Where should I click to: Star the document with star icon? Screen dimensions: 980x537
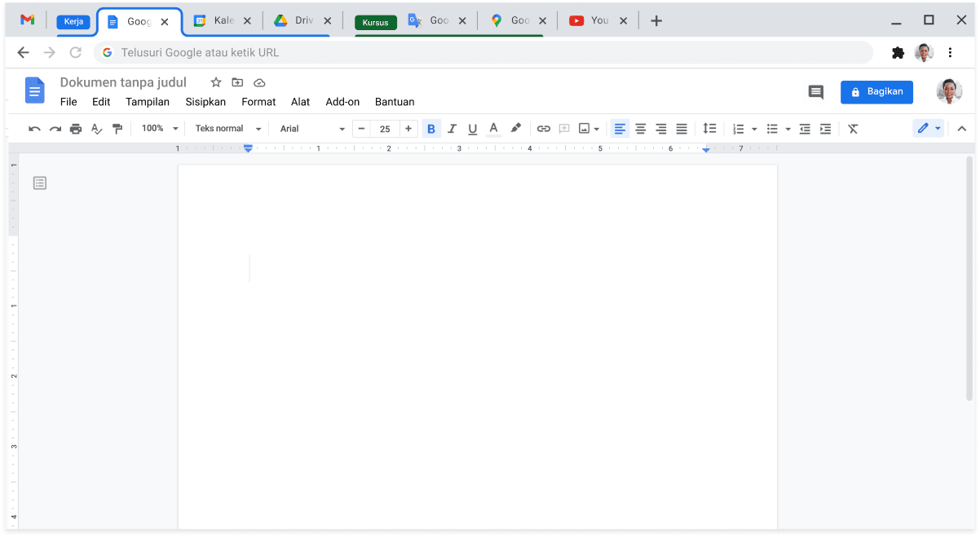click(216, 82)
